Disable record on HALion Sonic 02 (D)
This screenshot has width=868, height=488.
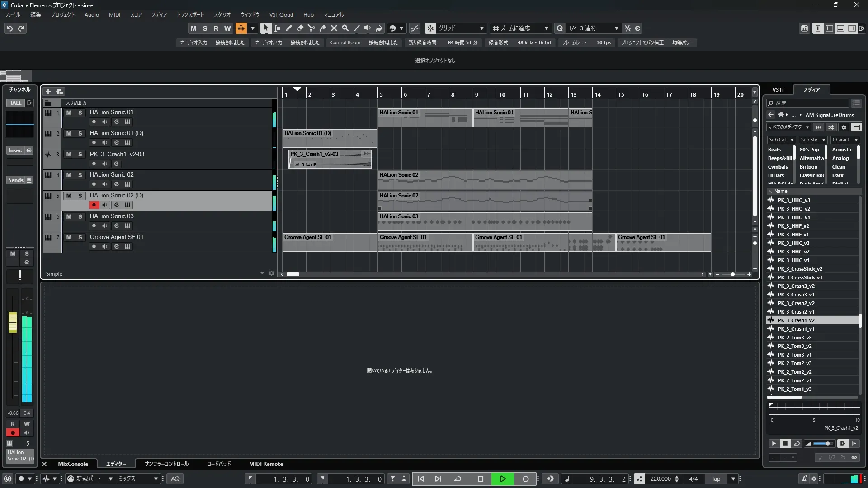pyautogui.click(x=94, y=205)
